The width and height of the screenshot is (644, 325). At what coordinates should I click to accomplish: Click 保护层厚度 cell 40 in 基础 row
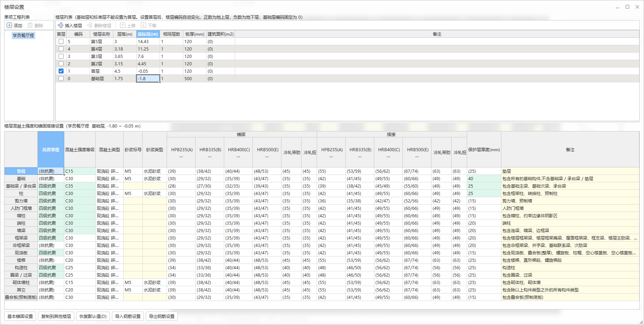484,178
